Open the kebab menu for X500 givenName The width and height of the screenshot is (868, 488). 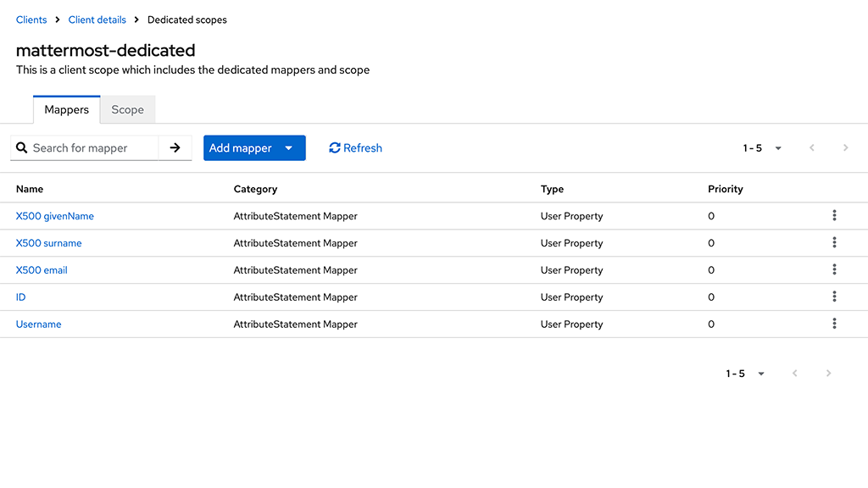coord(834,216)
